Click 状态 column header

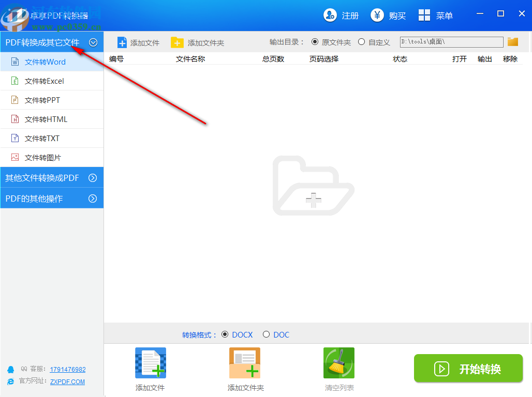[400, 59]
